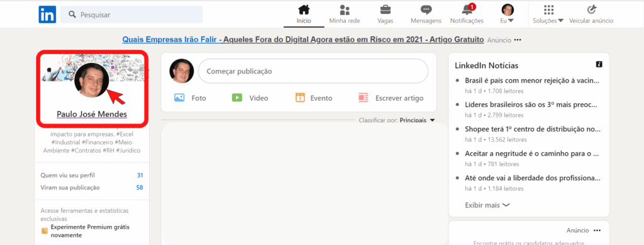This screenshot has width=644, height=245.
Task: Click Veicular anúncio icon
Action: (x=591, y=10)
